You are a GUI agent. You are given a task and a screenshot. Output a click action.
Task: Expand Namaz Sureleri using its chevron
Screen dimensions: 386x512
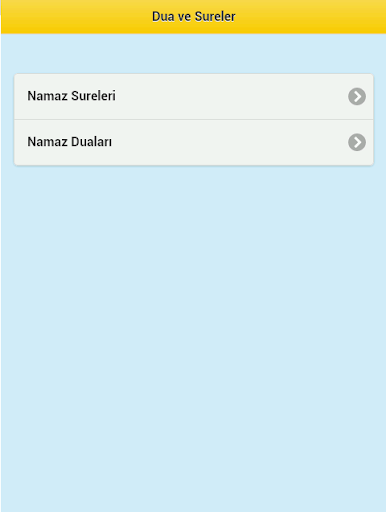pos(357,97)
